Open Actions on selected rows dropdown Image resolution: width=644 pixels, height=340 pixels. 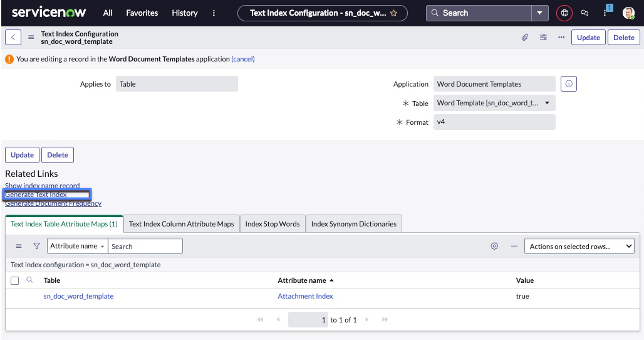point(579,247)
